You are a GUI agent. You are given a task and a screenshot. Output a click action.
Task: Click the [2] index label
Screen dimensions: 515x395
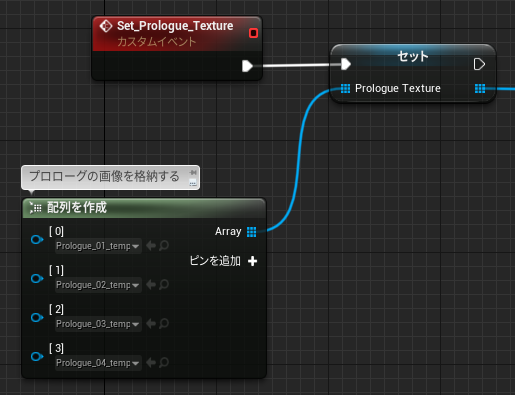click(x=56, y=309)
